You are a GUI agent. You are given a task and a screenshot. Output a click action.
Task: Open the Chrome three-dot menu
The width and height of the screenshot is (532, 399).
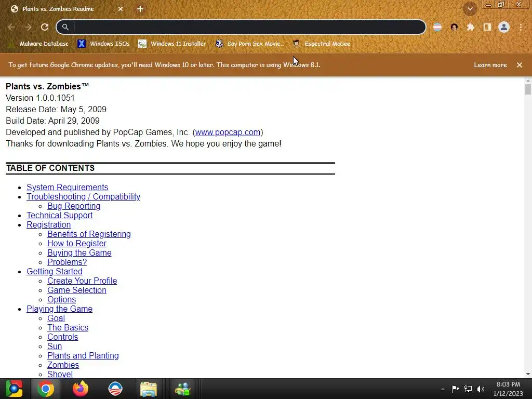521,27
